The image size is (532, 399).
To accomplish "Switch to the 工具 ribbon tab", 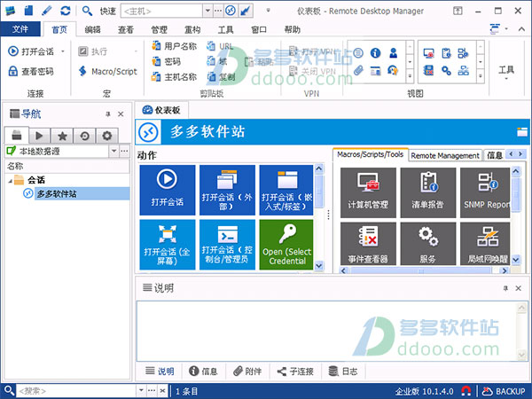I will tap(225, 30).
